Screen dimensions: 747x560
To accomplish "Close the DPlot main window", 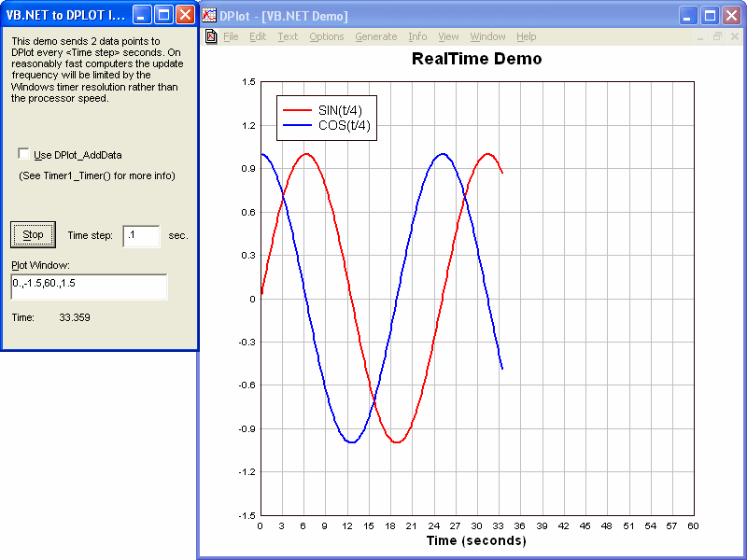I will [x=730, y=16].
